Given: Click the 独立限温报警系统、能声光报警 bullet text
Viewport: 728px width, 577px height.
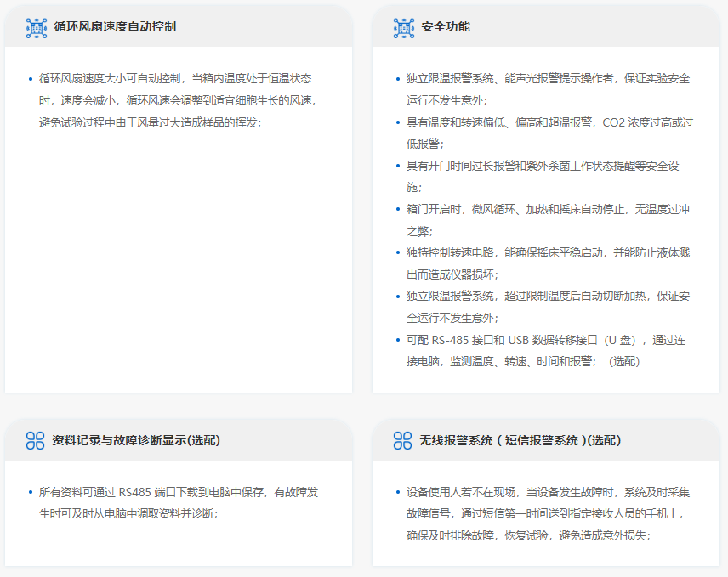Looking at the screenshot, I should (x=548, y=78).
